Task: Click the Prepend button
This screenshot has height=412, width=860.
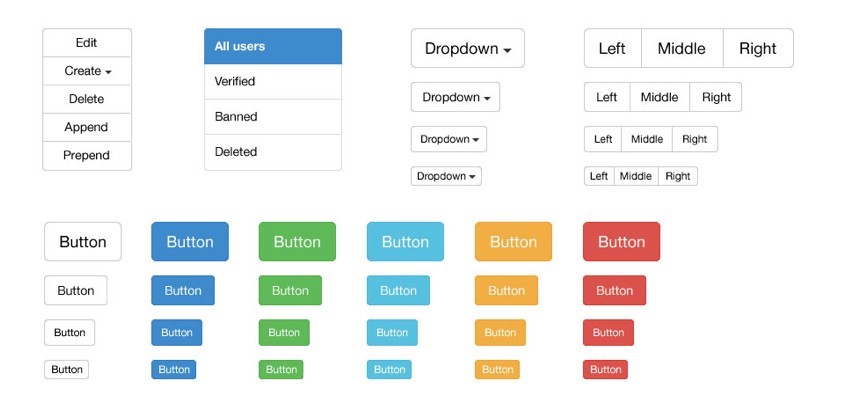Action: (x=87, y=155)
